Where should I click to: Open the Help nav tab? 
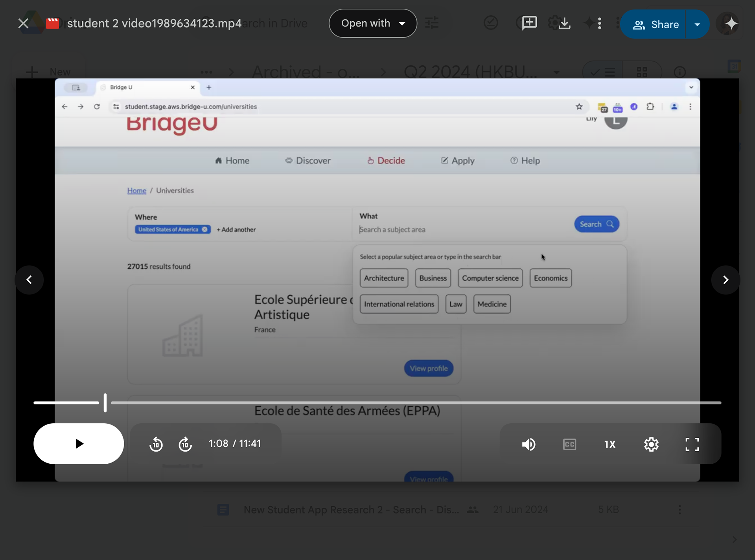point(525,161)
